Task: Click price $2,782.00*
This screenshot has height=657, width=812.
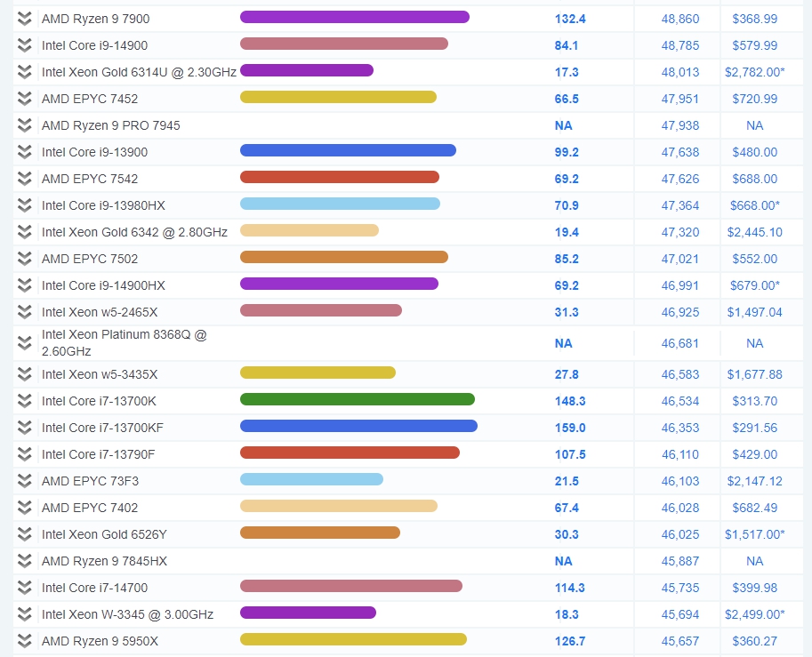Action: point(754,73)
